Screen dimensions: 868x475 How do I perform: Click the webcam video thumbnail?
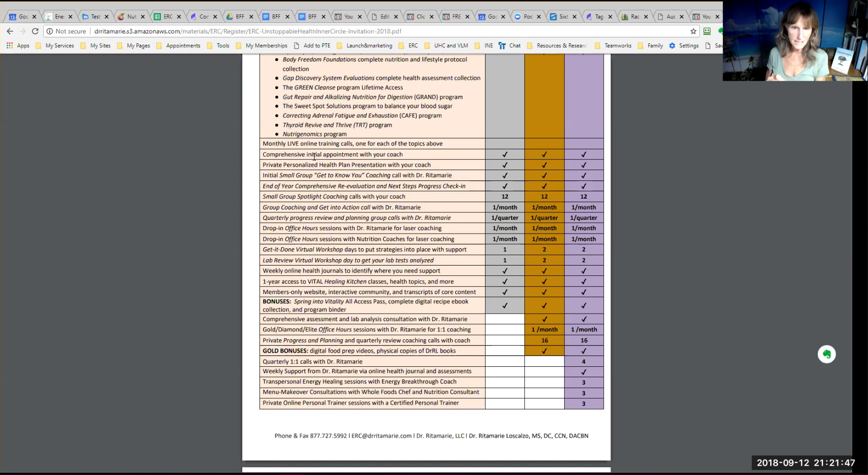(x=795, y=40)
